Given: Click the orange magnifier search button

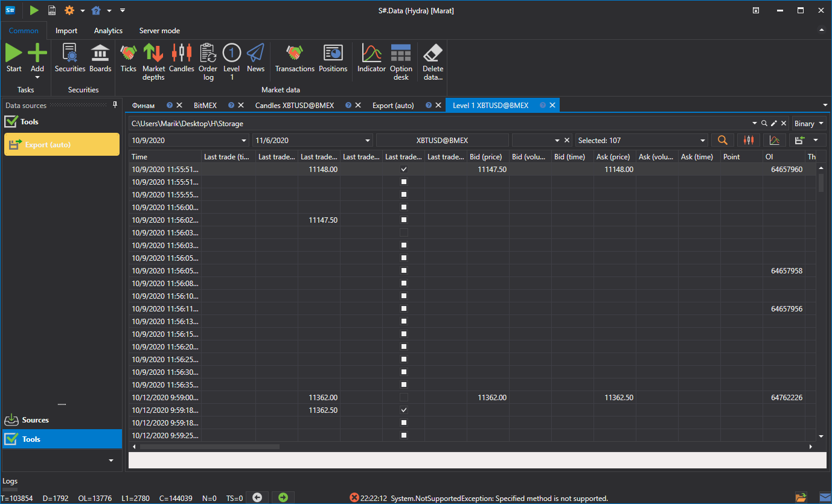Looking at the screenshot, I should pos(722,140).
